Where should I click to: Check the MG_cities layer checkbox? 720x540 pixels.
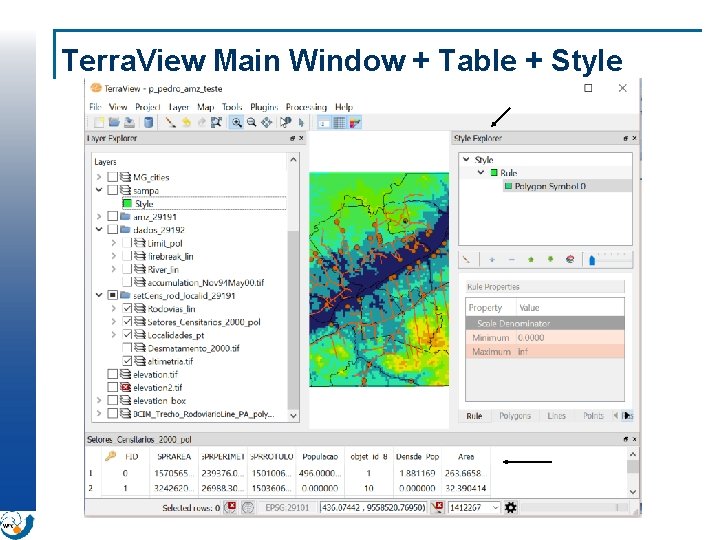pyautogui.click(x=112, y=177)
